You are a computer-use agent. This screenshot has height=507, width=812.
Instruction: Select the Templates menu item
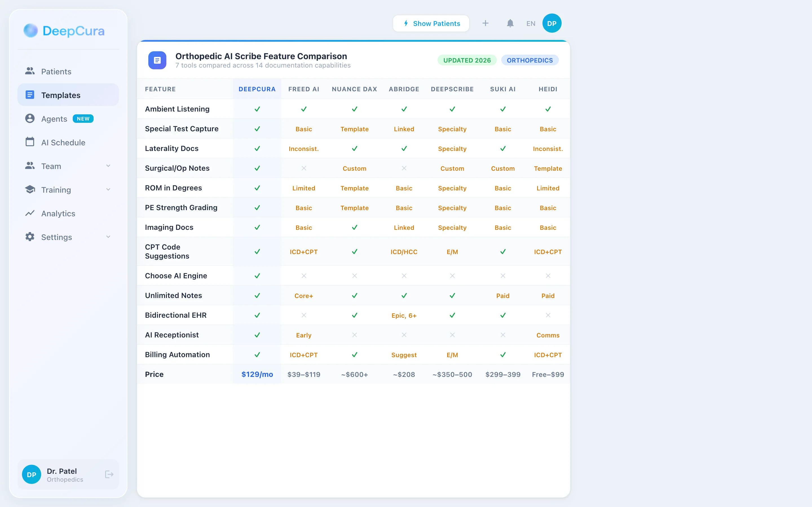(x=61, y=95)
